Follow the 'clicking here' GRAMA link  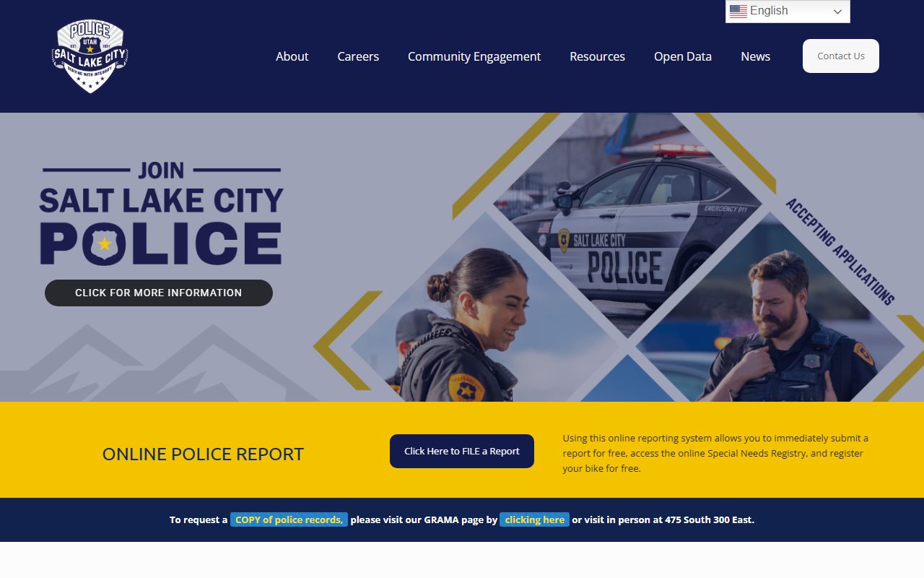[534, 519]
